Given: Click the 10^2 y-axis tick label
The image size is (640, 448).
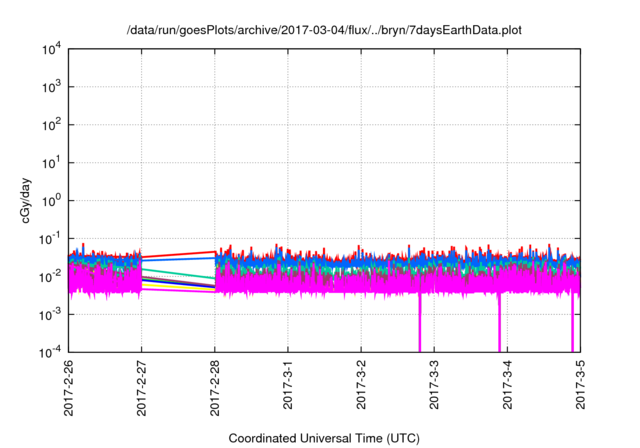Looking at the screenshot, I should [51, 125].
